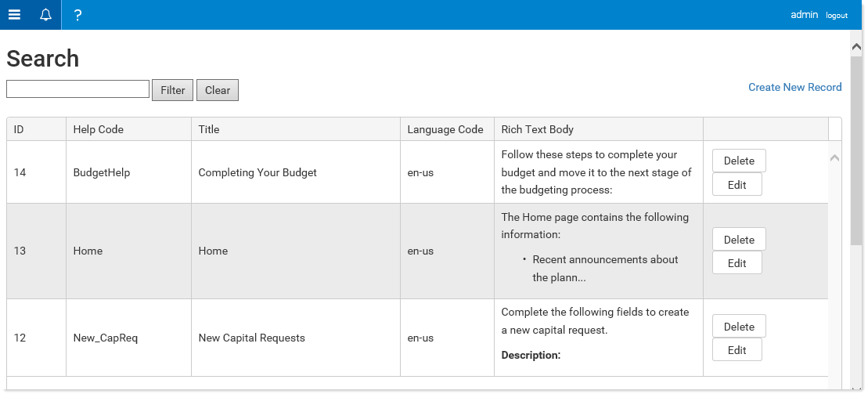Click the logout link
Image resolution: width=868 pixels, height=394 pixels.
coord(837,16)
